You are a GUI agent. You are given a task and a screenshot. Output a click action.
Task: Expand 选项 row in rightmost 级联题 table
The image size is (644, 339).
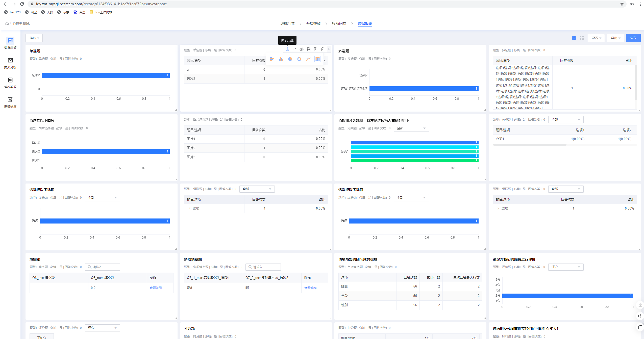coord(498,208)
